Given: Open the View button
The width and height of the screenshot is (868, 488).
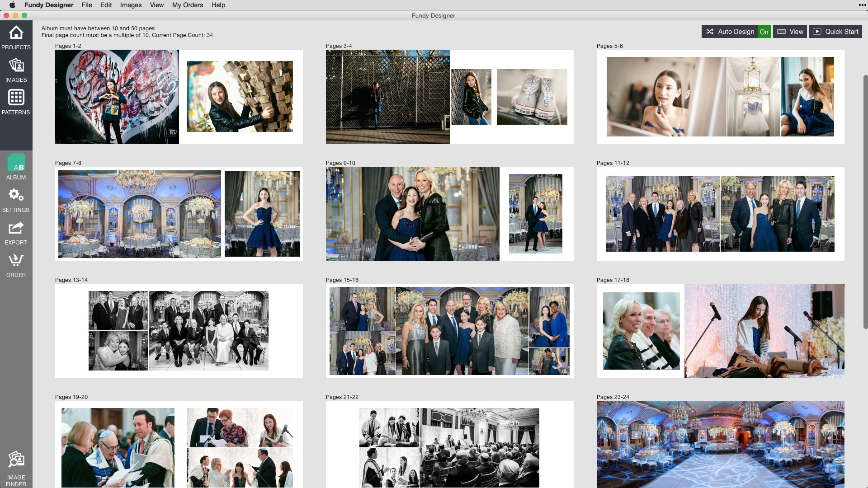Looking at the screenshot, I should click(x=790, y=32).
